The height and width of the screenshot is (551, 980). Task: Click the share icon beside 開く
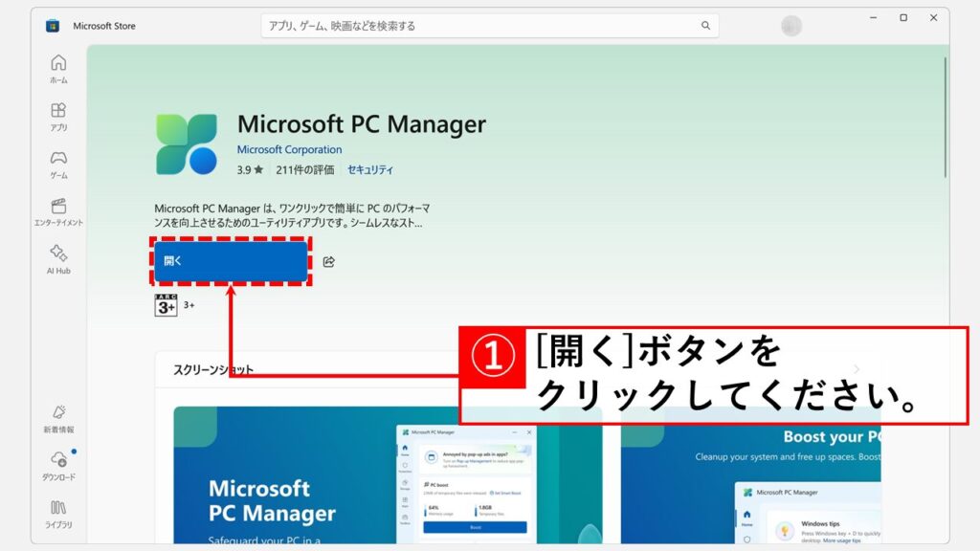pos(329,262)
